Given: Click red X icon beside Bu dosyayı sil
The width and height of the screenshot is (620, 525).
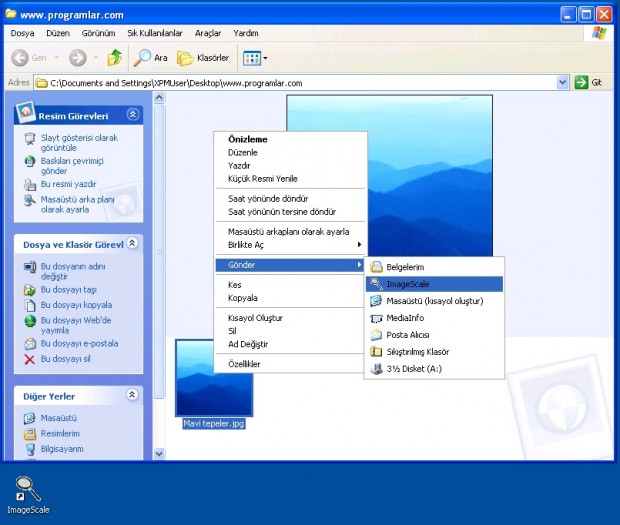Looking at the screenshot, I should coord(30,359).
